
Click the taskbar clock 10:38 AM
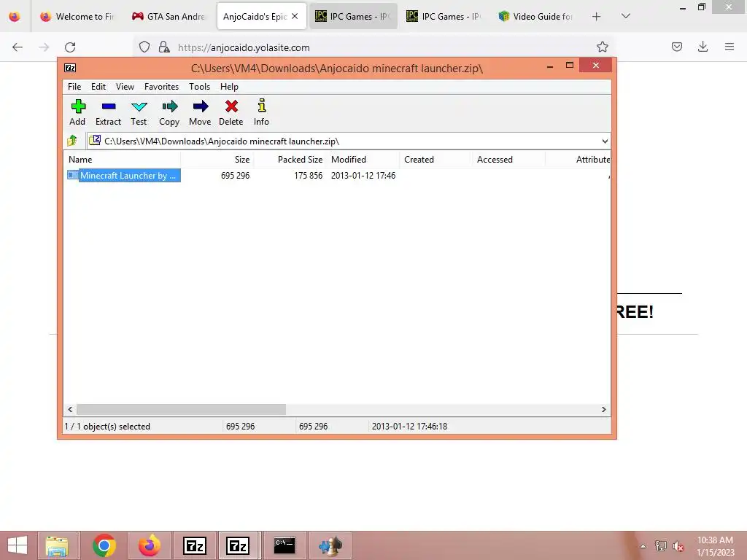(715, 546)
